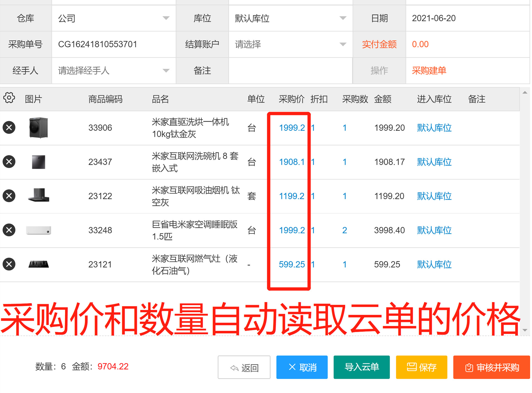Viewport: 532px width, 393px height.
Task: Click the 采购建单 operation link
Action: [x=429, y=71]
